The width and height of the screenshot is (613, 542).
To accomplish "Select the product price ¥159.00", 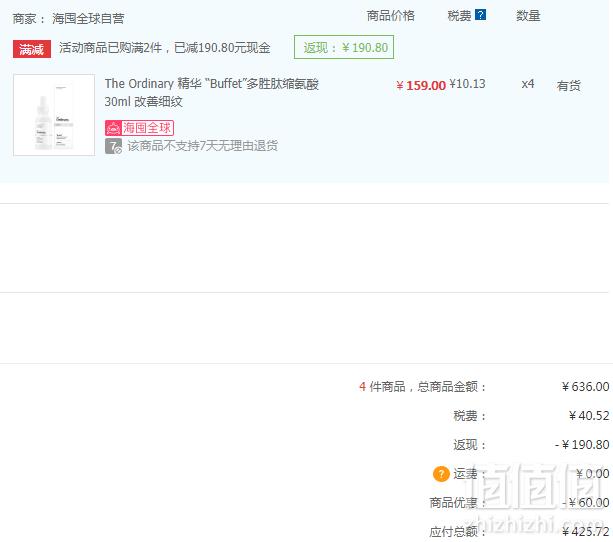I will pos(421,85).
